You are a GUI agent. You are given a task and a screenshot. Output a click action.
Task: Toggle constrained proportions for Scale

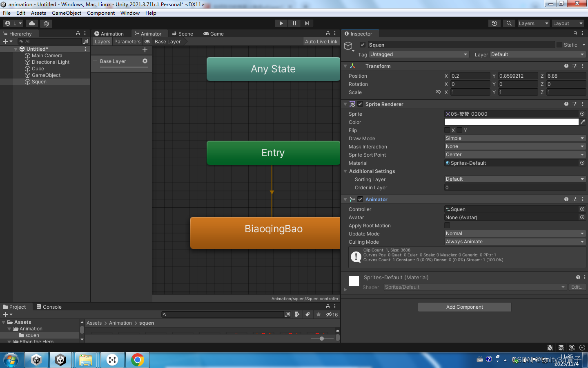438,92
